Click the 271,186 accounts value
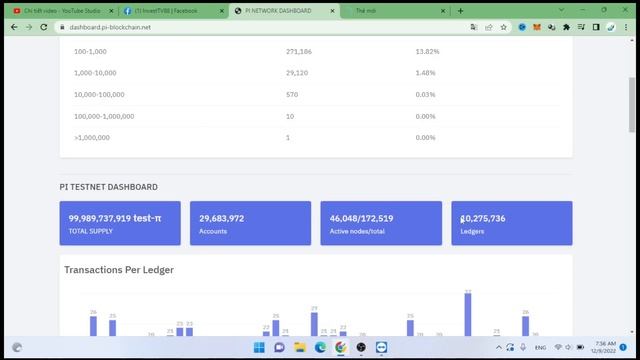Screen dimensions: 640x360 299,52
